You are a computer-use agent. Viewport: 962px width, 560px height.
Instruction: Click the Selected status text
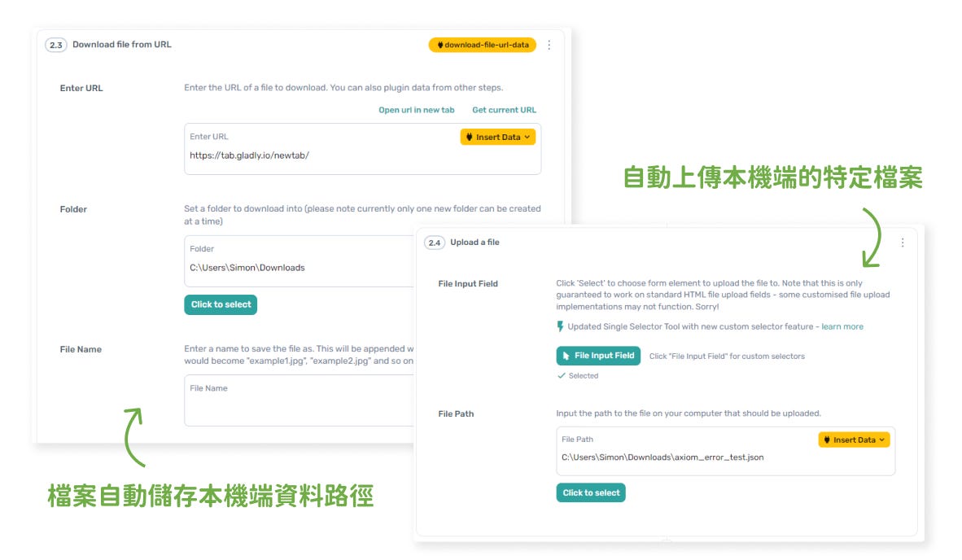click(583, 376)
